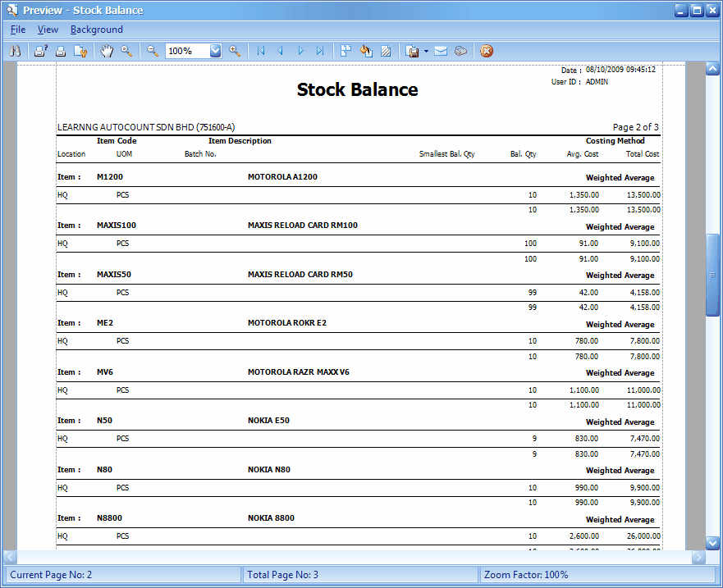Open the zoom percentage dropdown arrow

215,51
